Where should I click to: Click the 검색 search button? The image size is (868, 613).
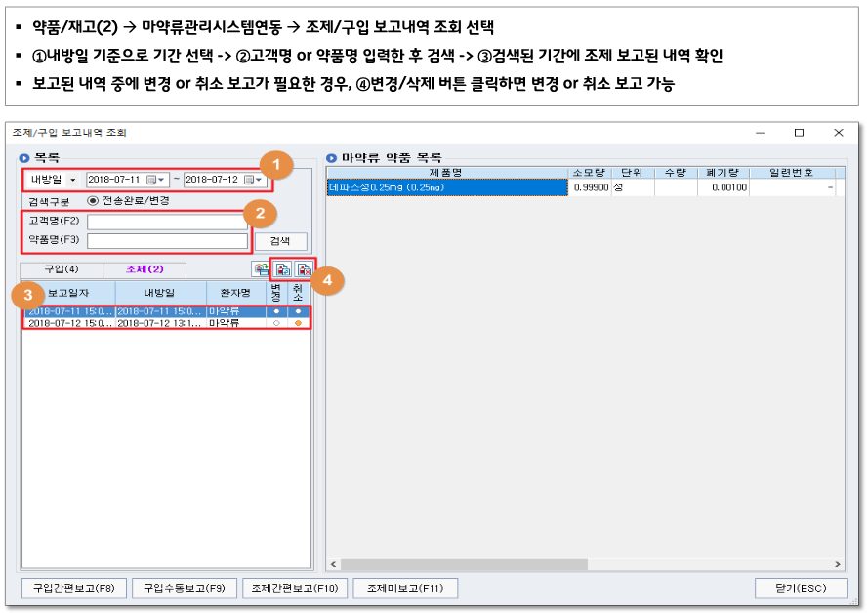point(280,241)
